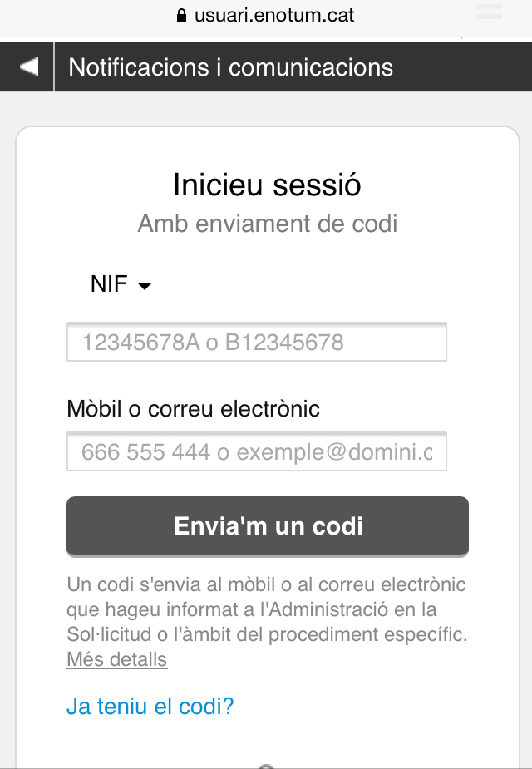Click the mobile or email input field
This screenshot has width=532, height=769.
coord(257,452)
